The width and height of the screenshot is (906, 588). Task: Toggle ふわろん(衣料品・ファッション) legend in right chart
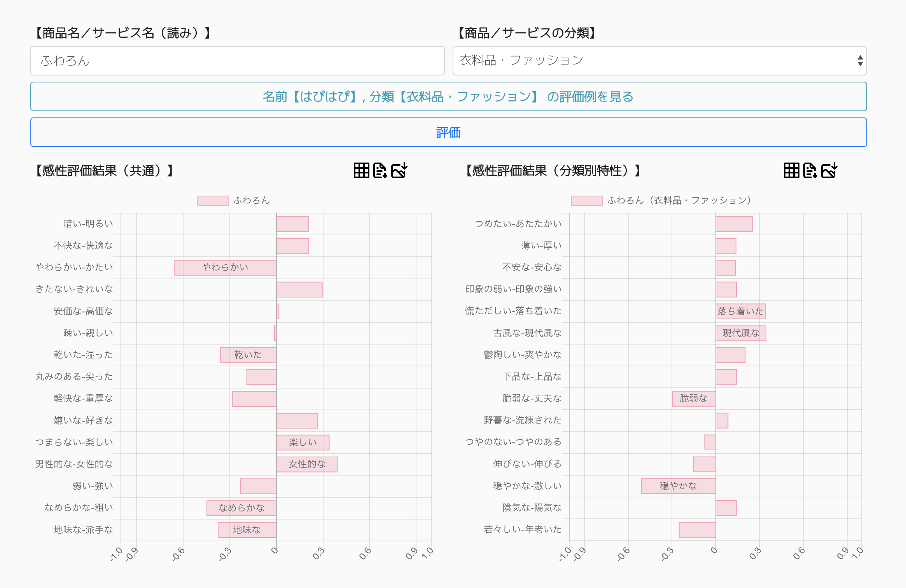tap(661, 200)
